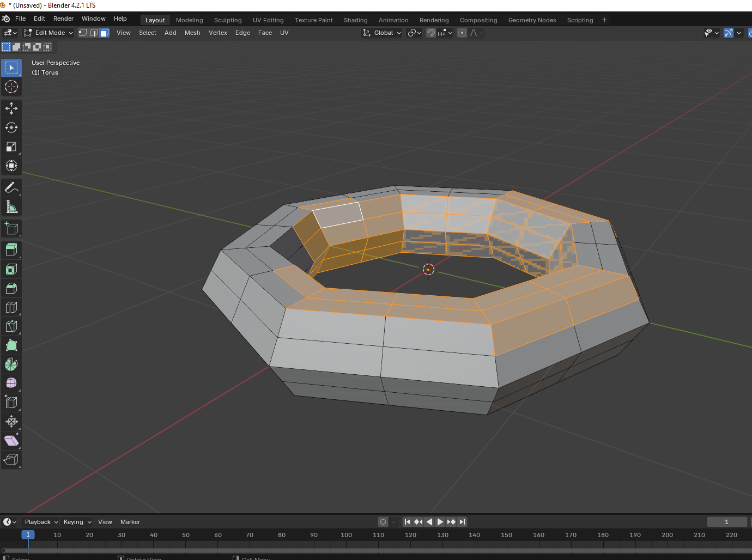Toggle timeline auto keying record
The height and width of the screenshot is (560, 752).
click(x=383, y=522)
